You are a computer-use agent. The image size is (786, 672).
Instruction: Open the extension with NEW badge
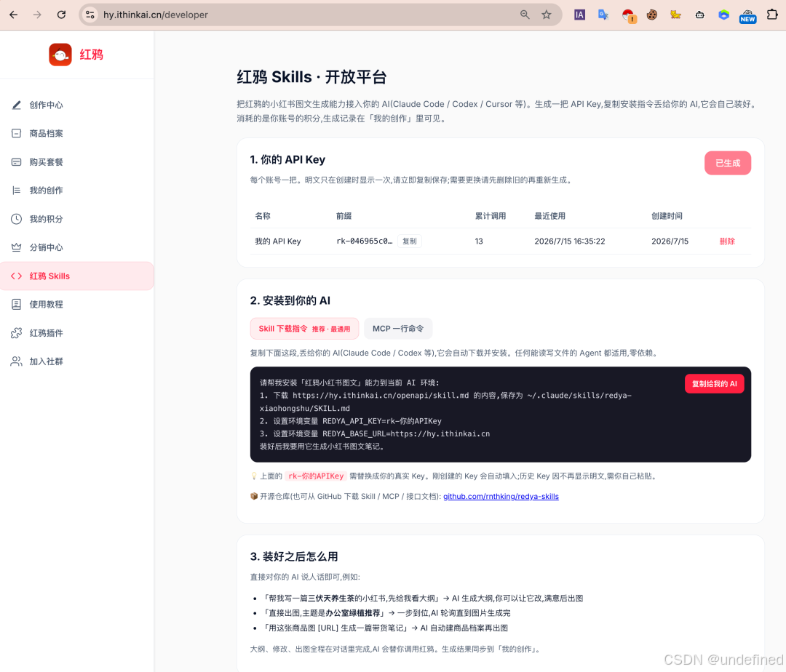(x=747, y=16)
